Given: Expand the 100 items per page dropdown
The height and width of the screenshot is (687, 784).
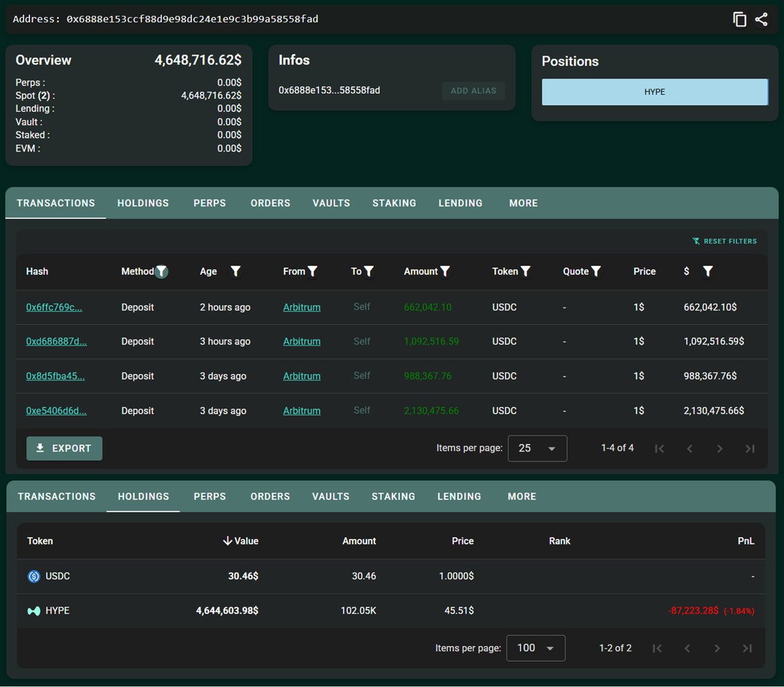Looking at the screenshot, I should 536,648.
